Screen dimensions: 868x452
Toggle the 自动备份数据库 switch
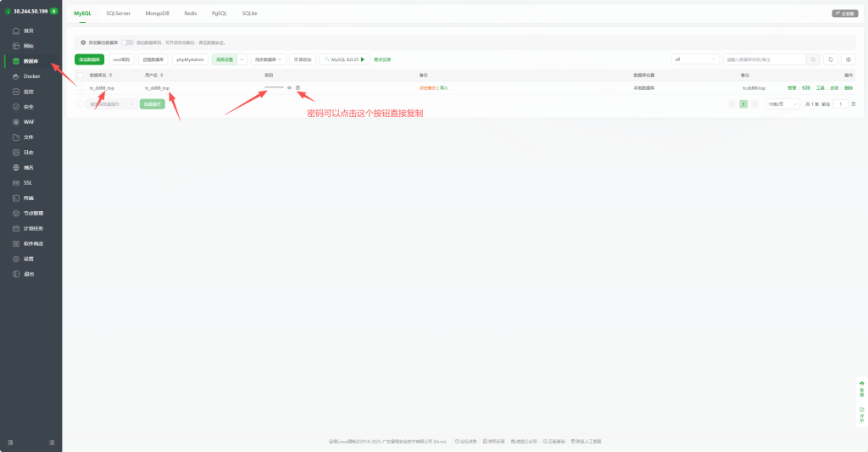point(127,42)
